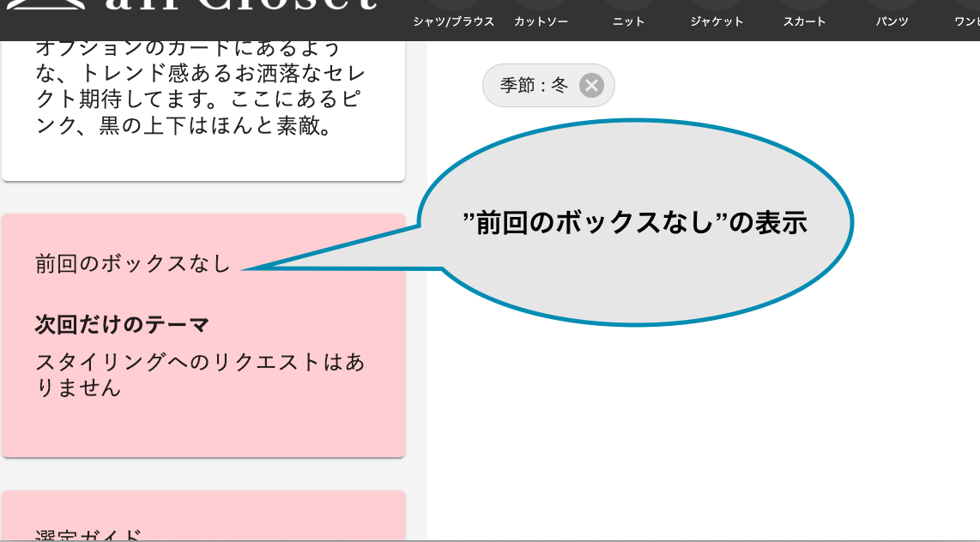Select the 次回だけのテーマ heading
The width and height of the screenshot is (980, 542).
click(122, 325)
